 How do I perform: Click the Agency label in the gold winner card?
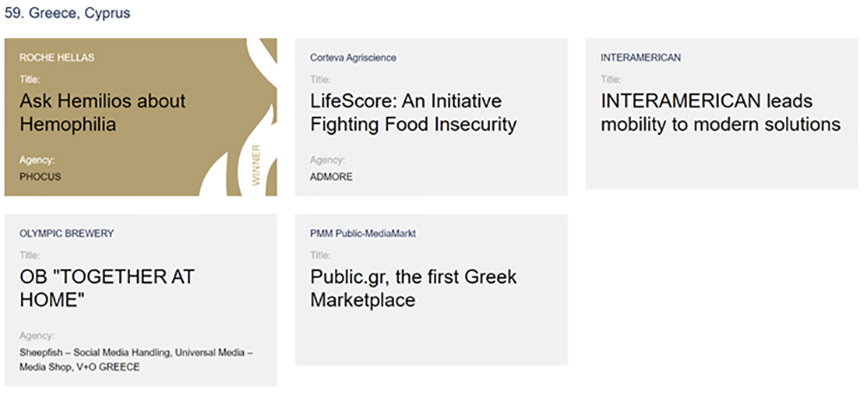[x=36, y=159]
